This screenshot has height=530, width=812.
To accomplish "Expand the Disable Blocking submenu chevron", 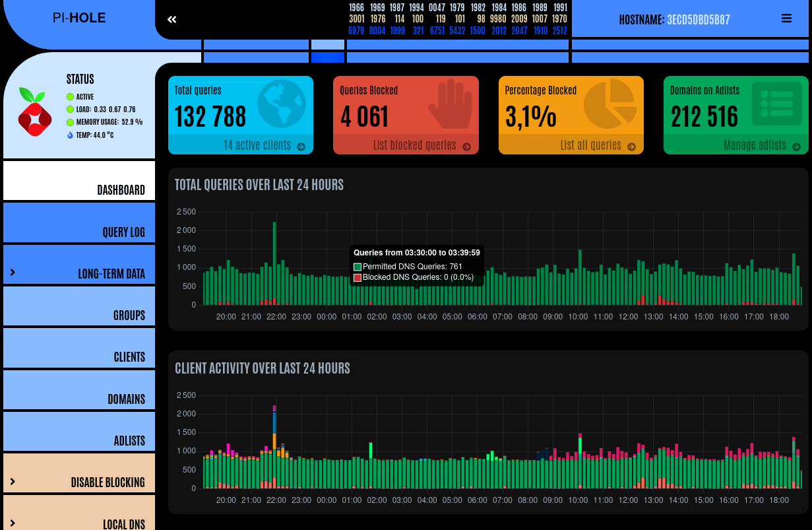I will (13, 481).
